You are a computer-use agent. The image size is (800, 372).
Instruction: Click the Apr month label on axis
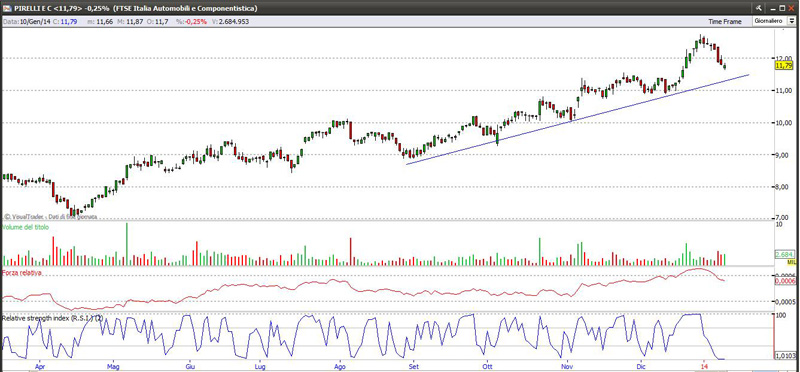[40, 366]
